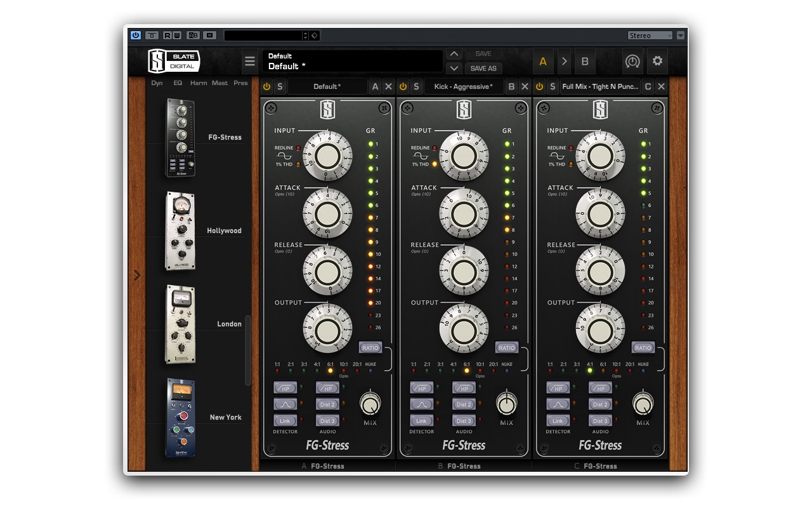Remove module A with X button

pos(388,86)
